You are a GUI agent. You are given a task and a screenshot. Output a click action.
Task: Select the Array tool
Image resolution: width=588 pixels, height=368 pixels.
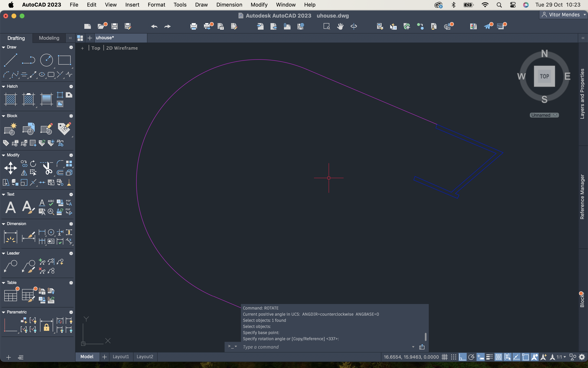tap(69, 164)
